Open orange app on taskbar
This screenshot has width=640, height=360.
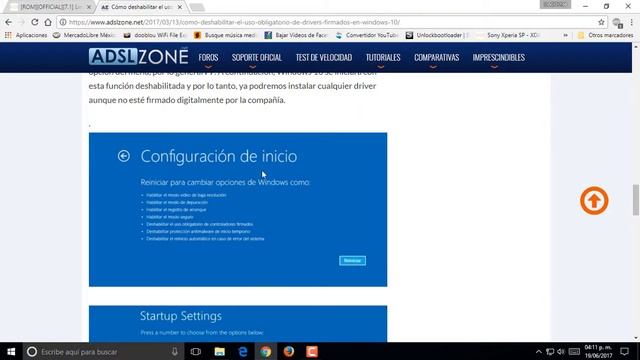point(312,351)
